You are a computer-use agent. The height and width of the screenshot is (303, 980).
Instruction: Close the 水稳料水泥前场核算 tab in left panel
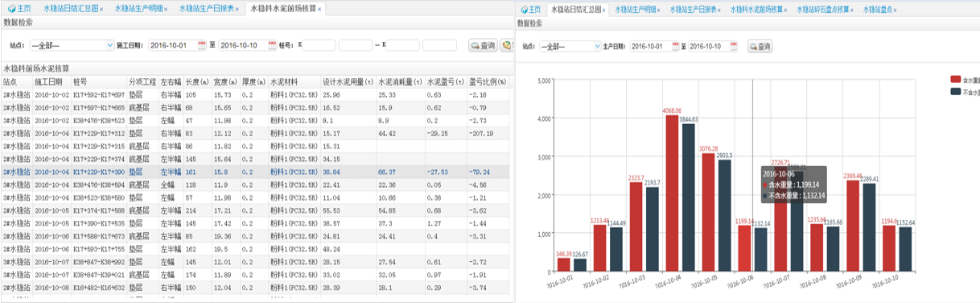(319, 9)
